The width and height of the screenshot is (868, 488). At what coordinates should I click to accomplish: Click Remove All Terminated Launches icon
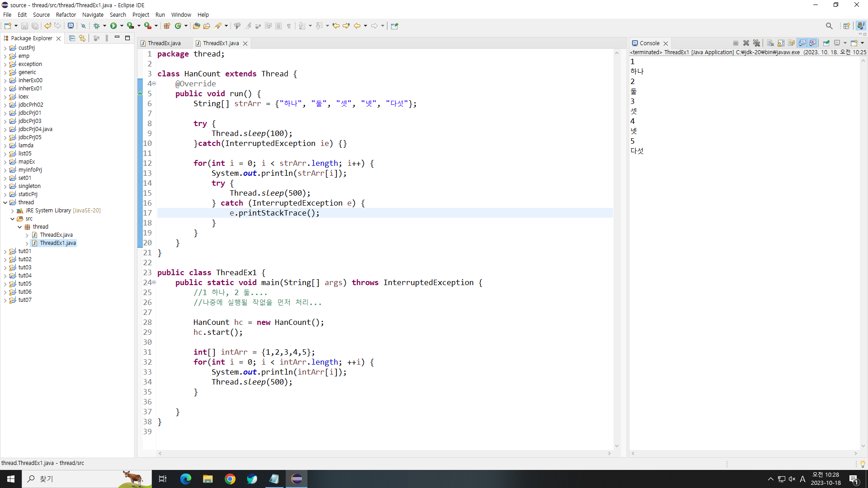[756, 43]
